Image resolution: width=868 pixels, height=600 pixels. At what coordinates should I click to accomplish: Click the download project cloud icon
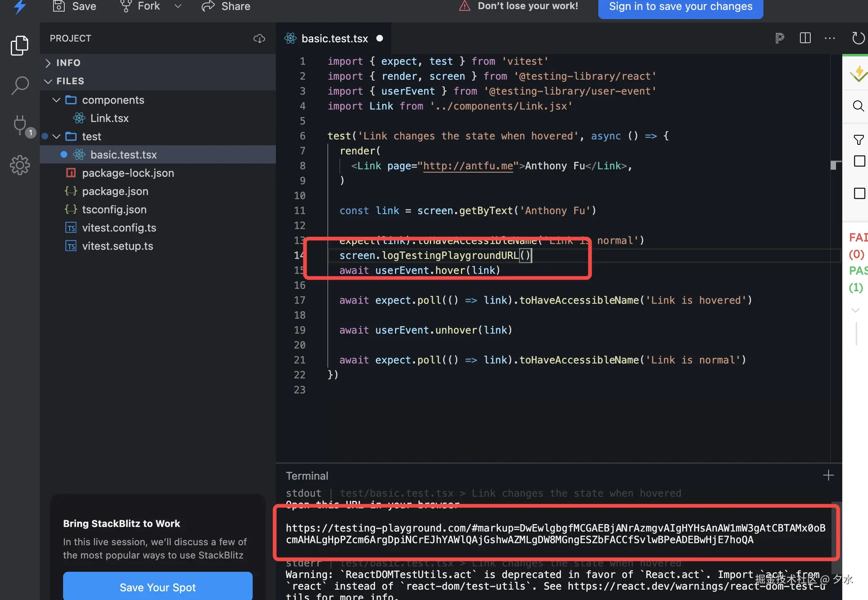tap(259, 39)
